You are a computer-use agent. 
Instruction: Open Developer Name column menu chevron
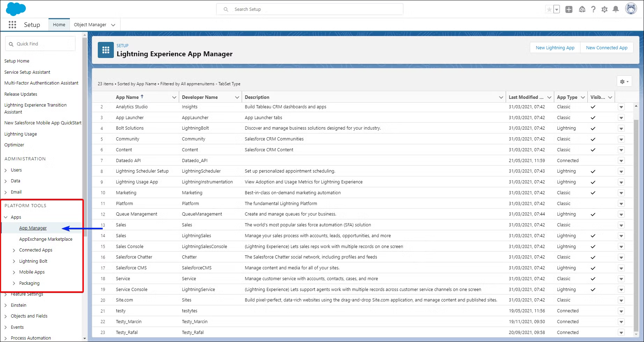point(237,97)
